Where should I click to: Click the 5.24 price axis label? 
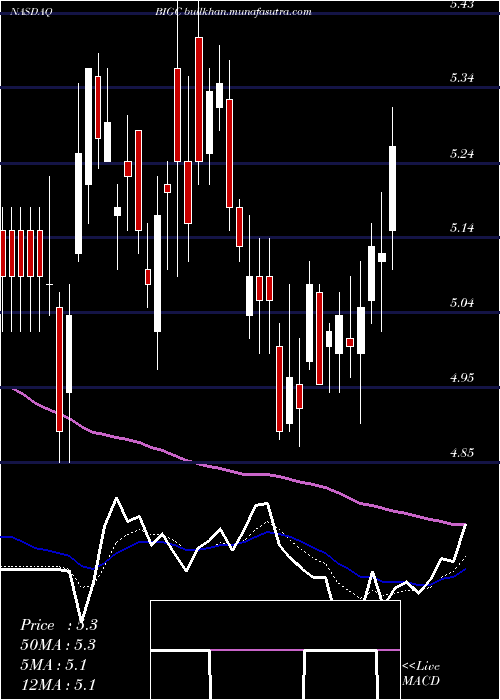[462, 154]
